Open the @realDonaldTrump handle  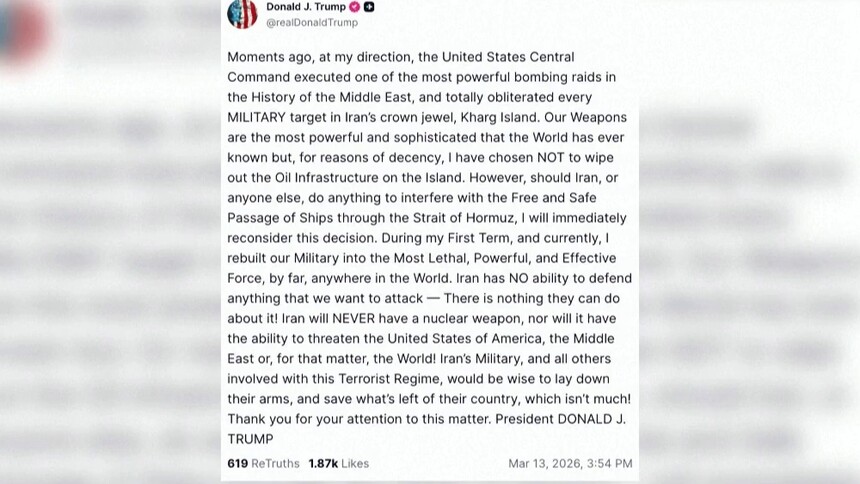click(x=312, y=22)
